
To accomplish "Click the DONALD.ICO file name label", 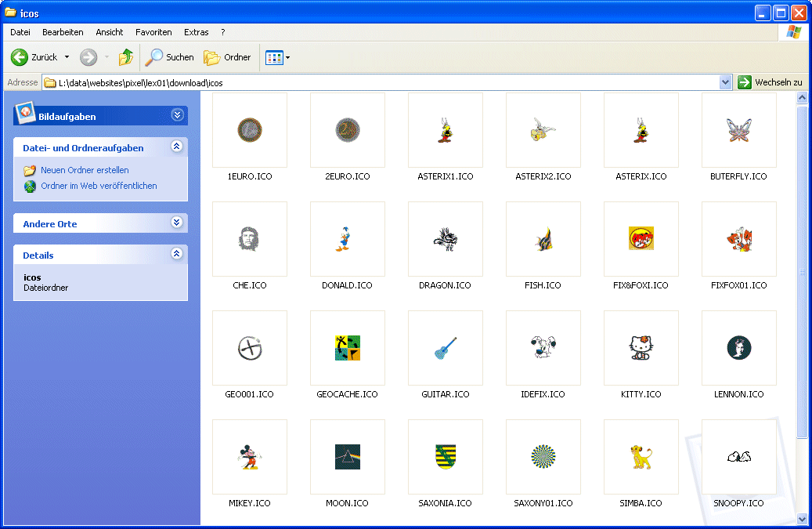I will [348, 285].
